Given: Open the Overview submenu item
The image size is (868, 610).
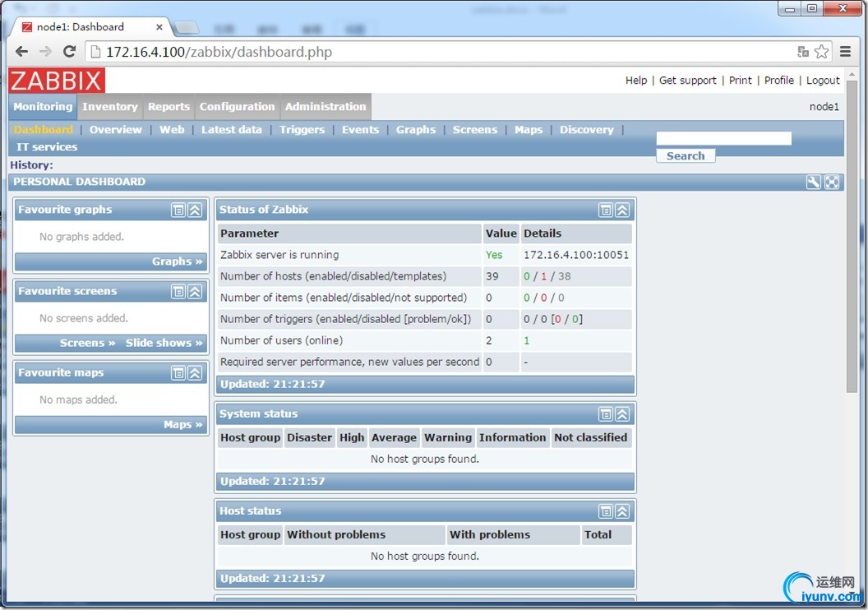Looking at the screenshot, I should click(116, 130).
